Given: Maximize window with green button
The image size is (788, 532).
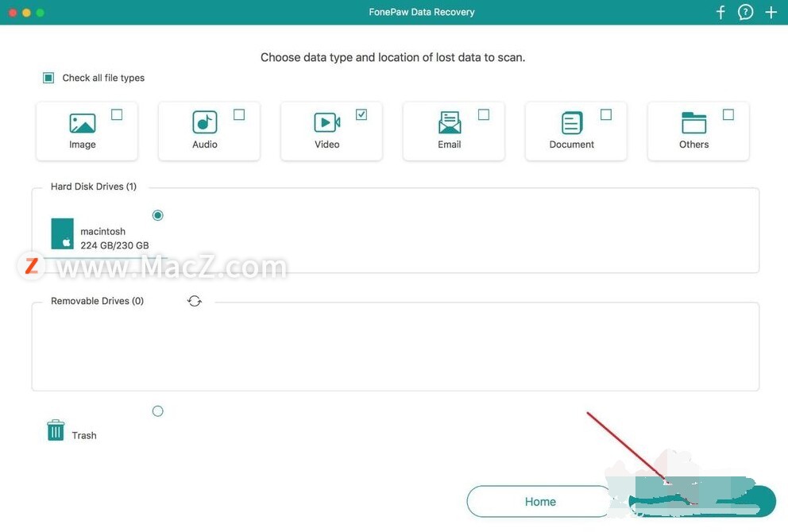Looking at the screenshot, I should [41, 13].
